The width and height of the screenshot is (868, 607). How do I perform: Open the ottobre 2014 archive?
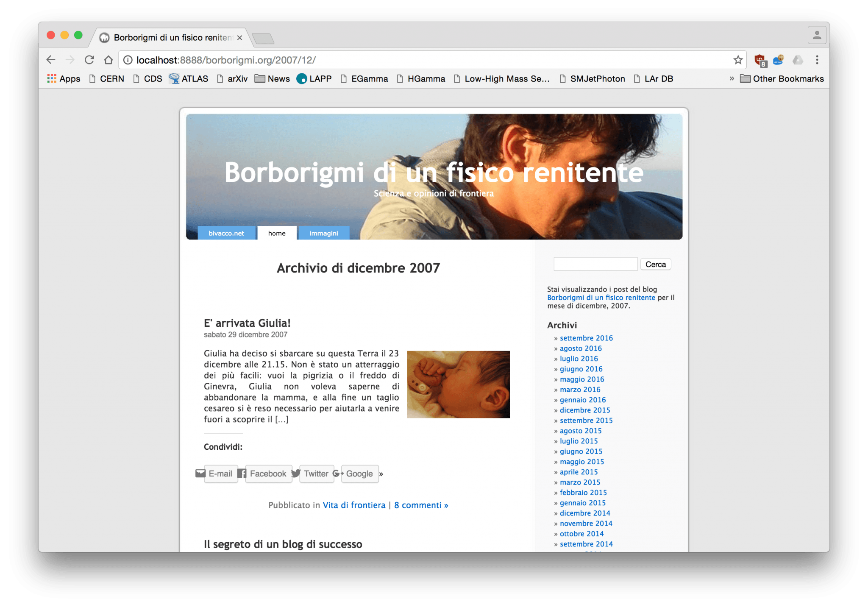point(581,534)
